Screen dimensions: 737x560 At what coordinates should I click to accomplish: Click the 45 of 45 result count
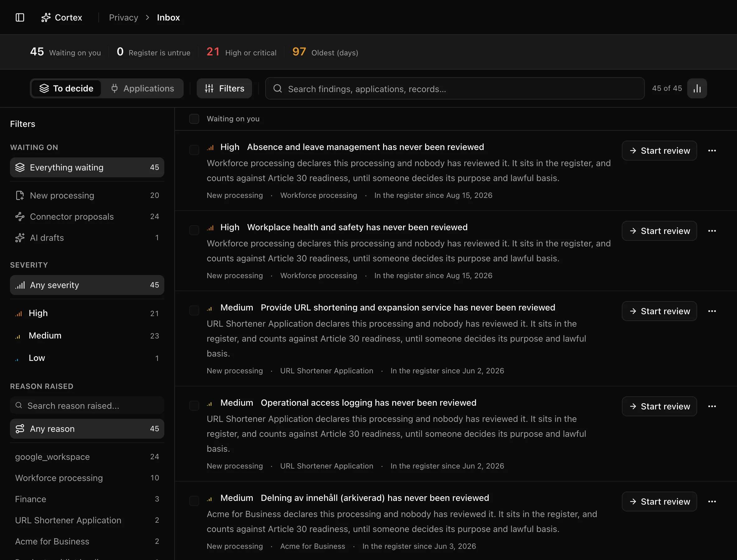(x=667, y=88)
